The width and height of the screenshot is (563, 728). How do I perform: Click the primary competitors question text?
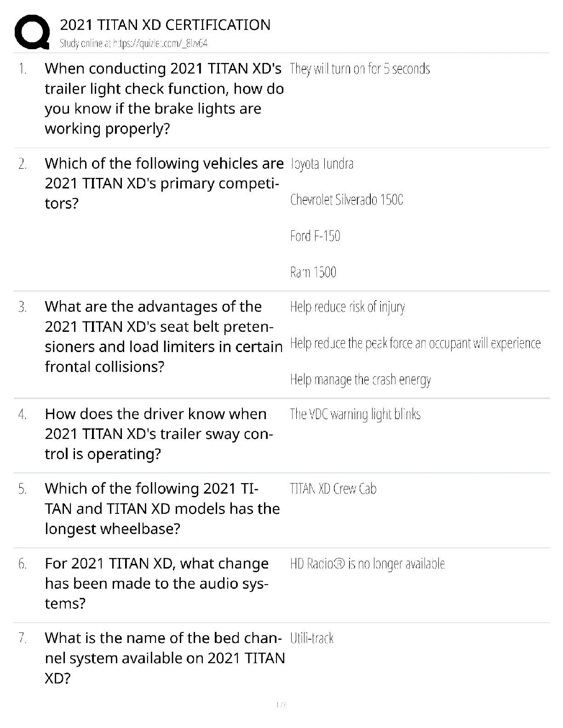click(164, 183)
